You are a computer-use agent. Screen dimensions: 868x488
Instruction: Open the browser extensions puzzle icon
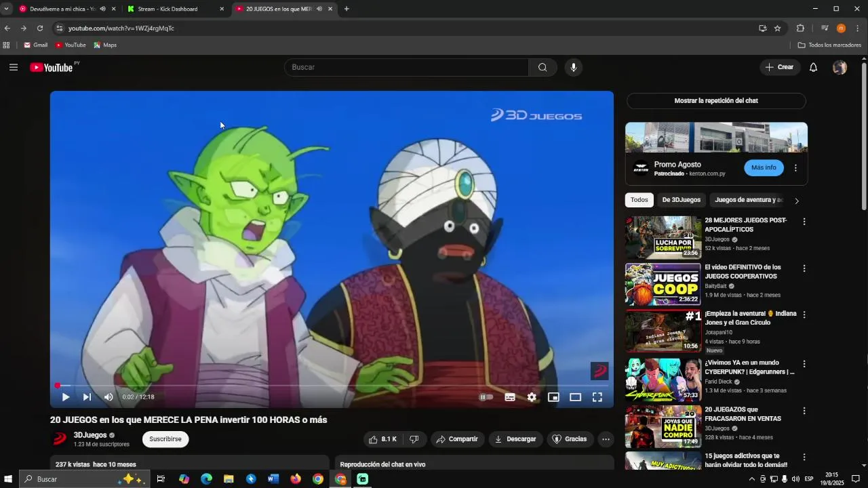(x=800, y=28)
